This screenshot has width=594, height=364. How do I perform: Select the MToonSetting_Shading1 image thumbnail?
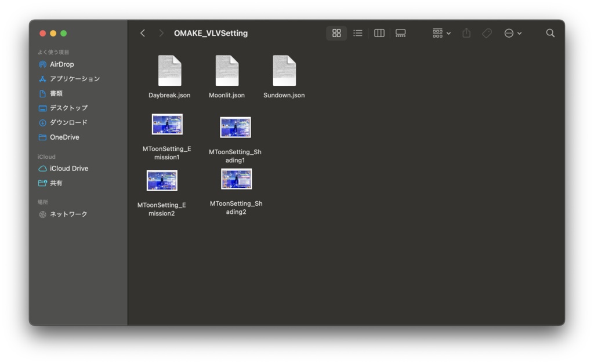click(x=236, y=127)
